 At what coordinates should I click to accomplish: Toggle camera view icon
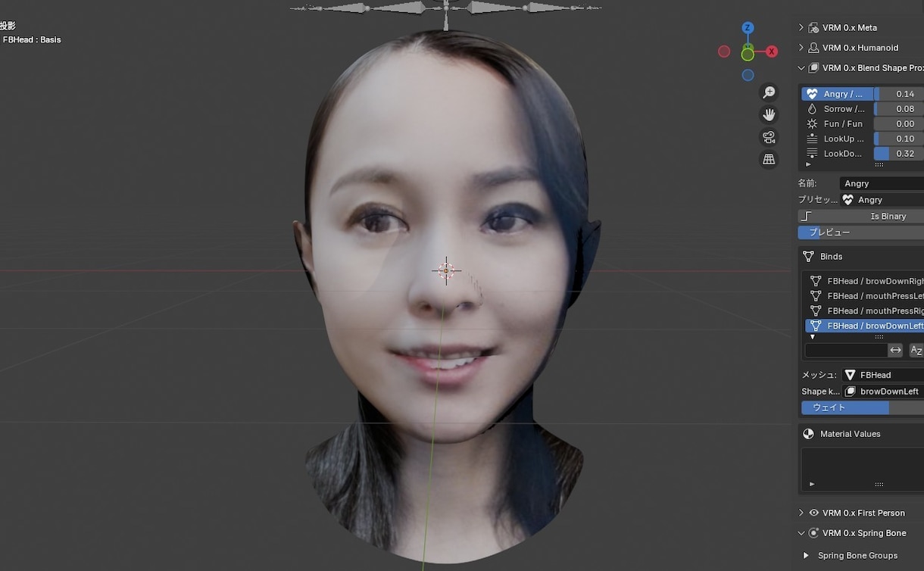click(x=769, y=137)
